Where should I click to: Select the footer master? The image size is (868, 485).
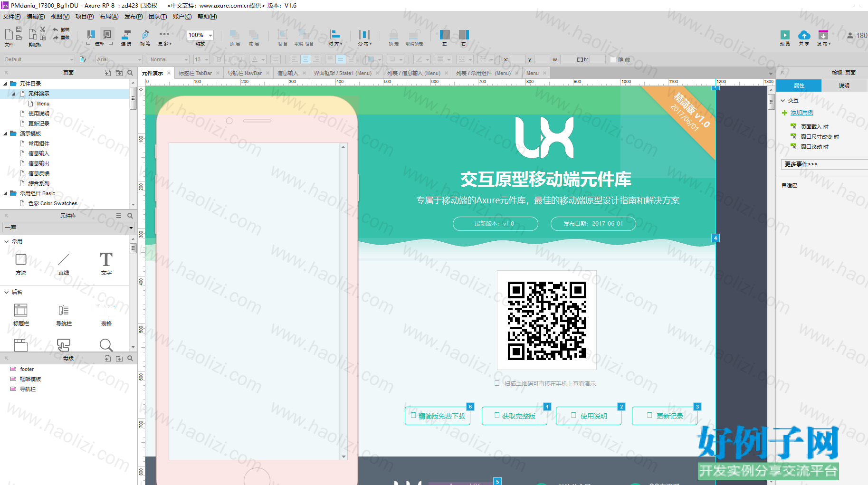(x=27, y=369)
